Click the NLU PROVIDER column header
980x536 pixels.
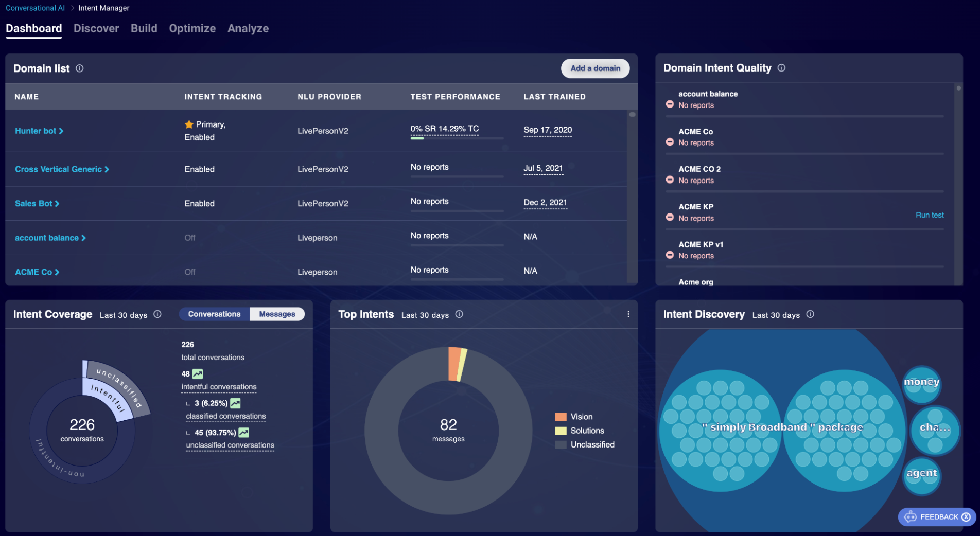pos(329,97)
